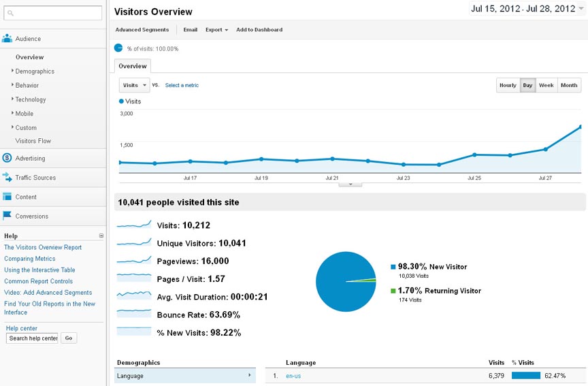Image resolution: width=588 pixels, height=386 pixels.
Task: Expand the Technology sidebar section
Action: (x=31, y=99)
